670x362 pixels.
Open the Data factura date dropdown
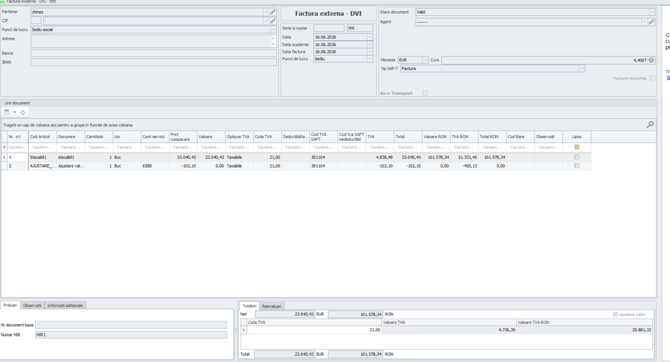[370, 52]
